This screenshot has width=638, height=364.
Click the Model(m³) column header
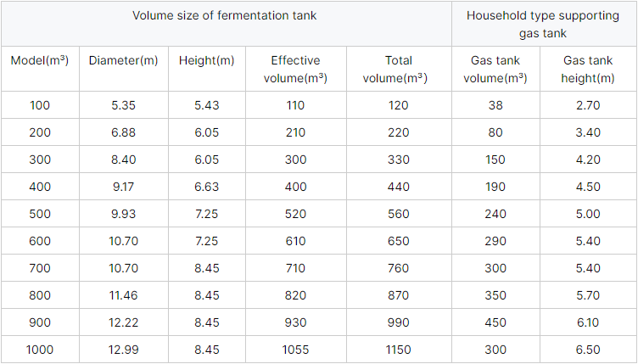40,60
